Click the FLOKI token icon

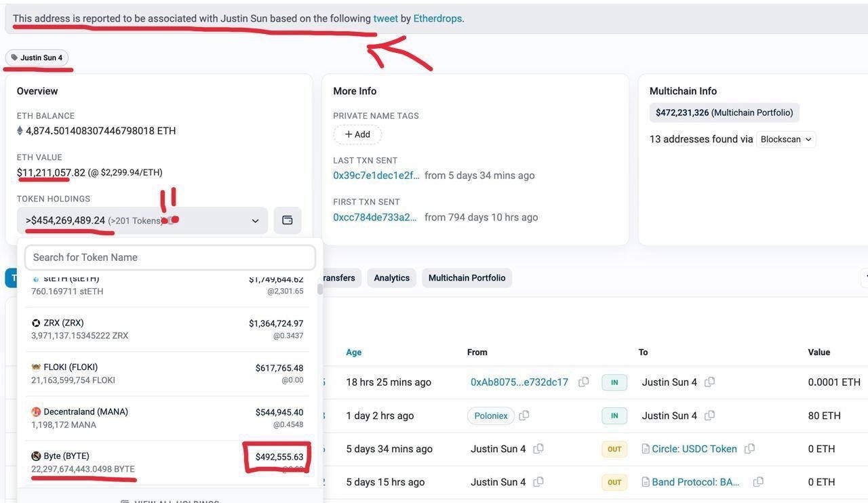pos(36,367)
